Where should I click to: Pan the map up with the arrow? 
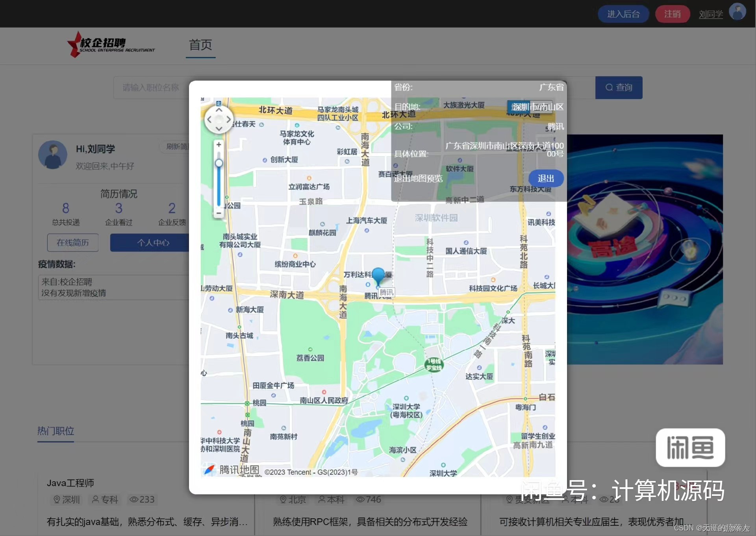click(x=219, y=110)
